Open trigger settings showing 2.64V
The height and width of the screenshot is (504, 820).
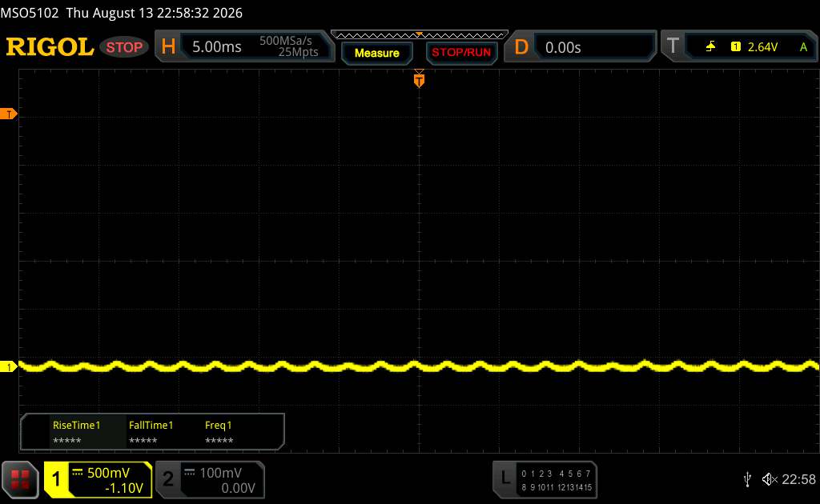[739, 47]
